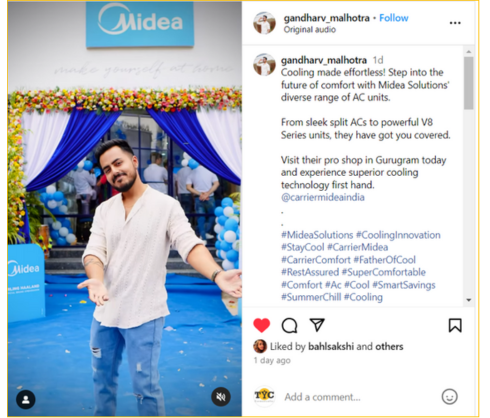The width and height of the screenshot is (490, 418).
Task: Unmute the video with the speaker icon
Action: pos(221,397)
